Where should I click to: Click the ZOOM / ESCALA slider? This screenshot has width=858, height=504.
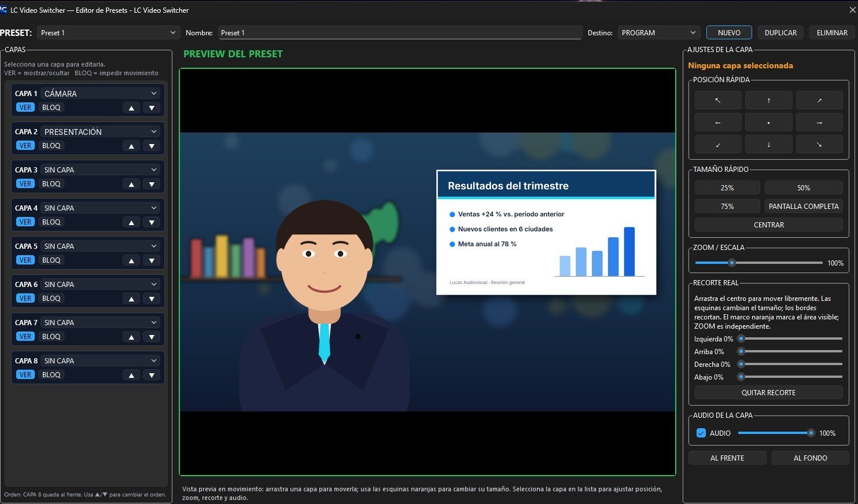point(758,263)
